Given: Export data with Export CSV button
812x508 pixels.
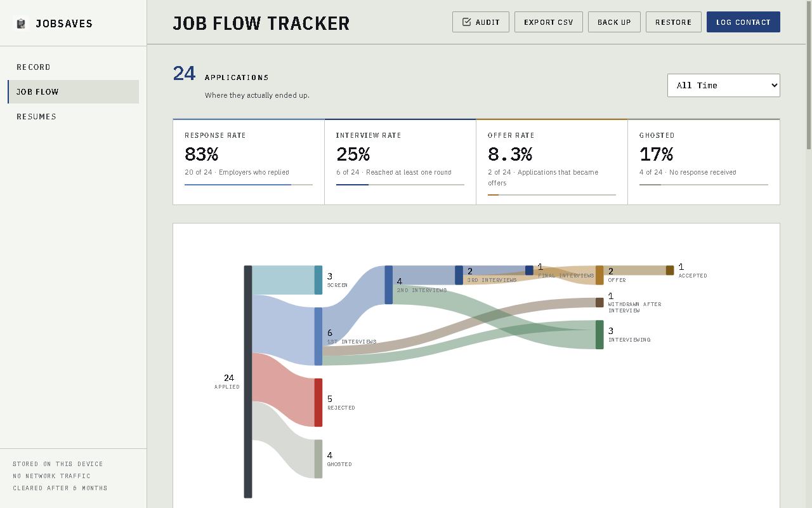Looking at the screenshot, I should [549, 22].
